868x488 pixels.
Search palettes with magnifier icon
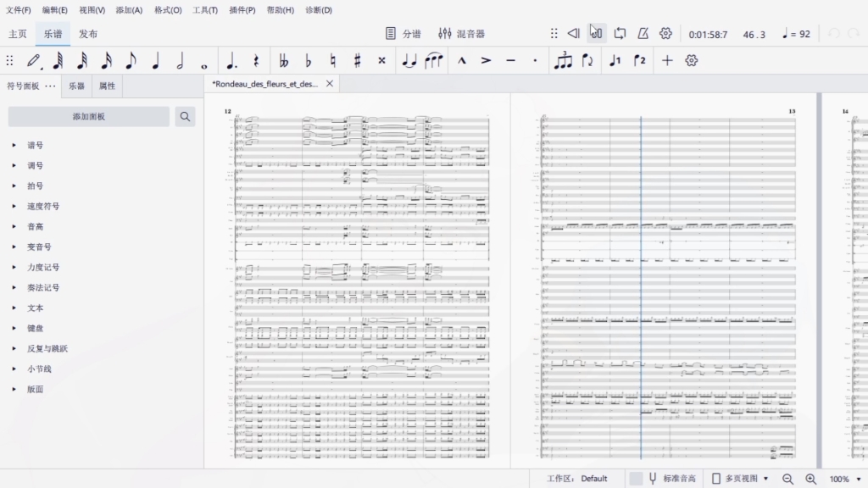pyautogui.click(x=185, y=117)
